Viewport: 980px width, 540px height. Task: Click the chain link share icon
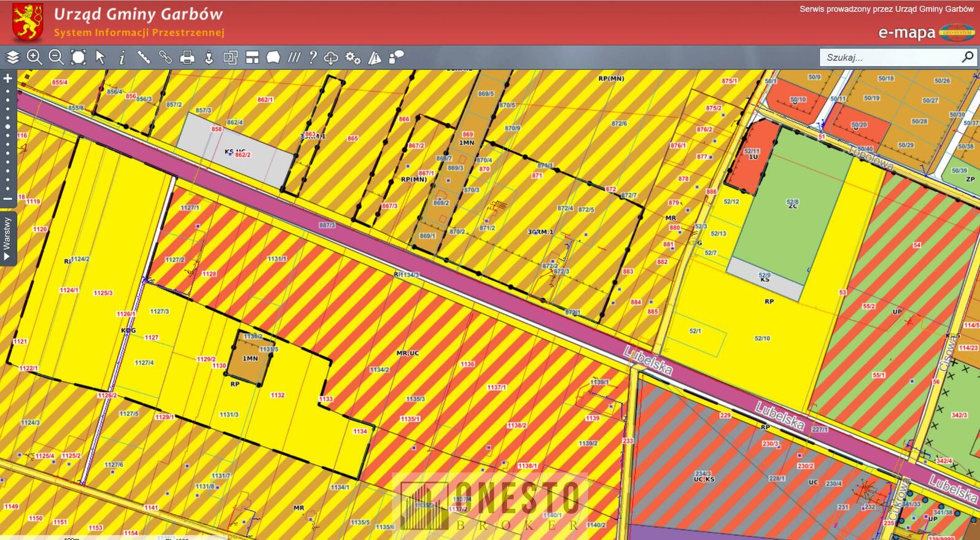[x=165, y=58]
